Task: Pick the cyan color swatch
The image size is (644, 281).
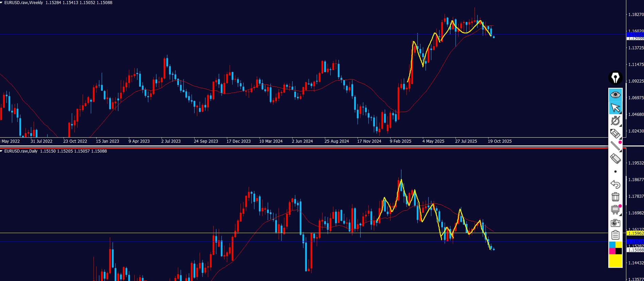Action: click(612, 245)
